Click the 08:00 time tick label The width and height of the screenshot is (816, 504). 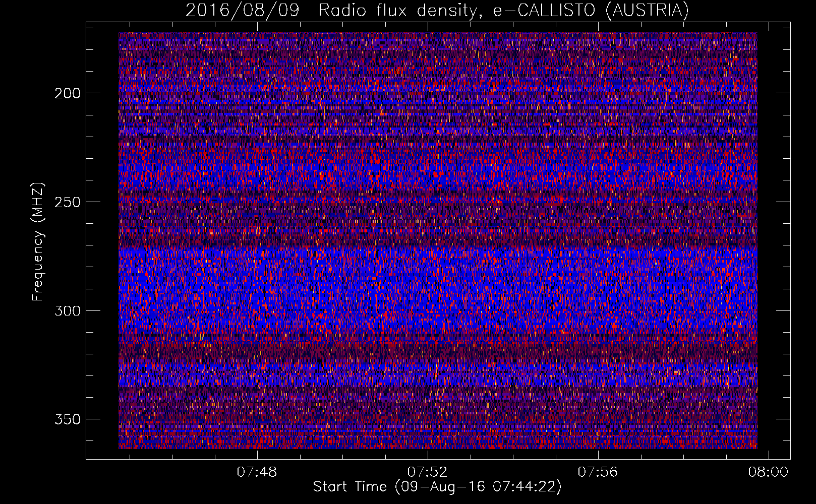coord(768,472)
